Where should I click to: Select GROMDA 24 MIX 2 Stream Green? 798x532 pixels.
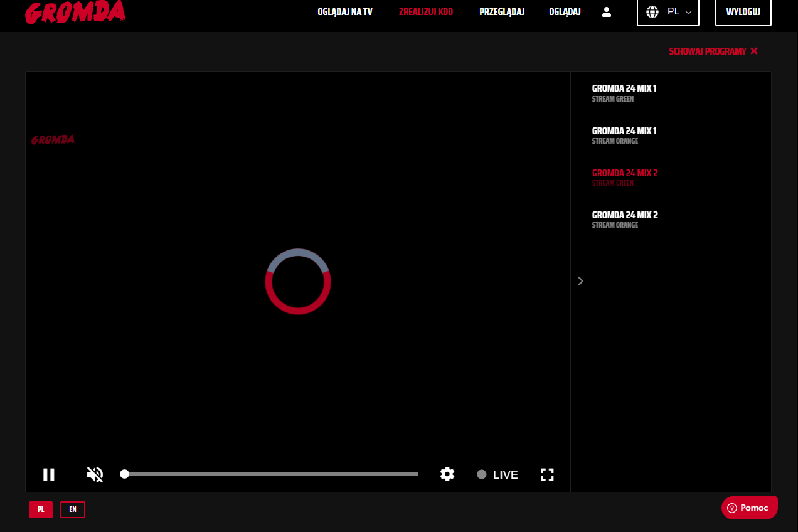[681, 177]
